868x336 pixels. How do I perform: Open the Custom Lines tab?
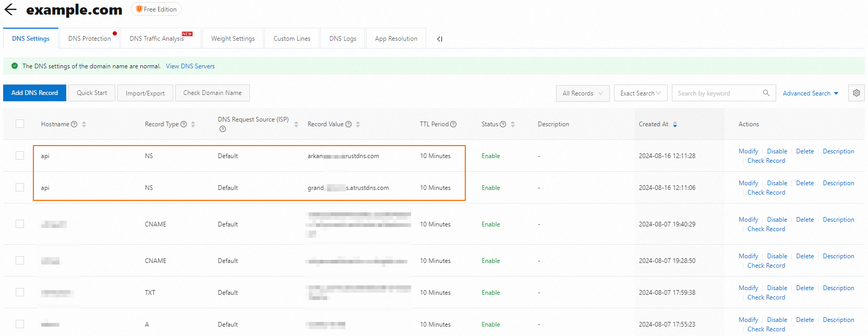292,39
